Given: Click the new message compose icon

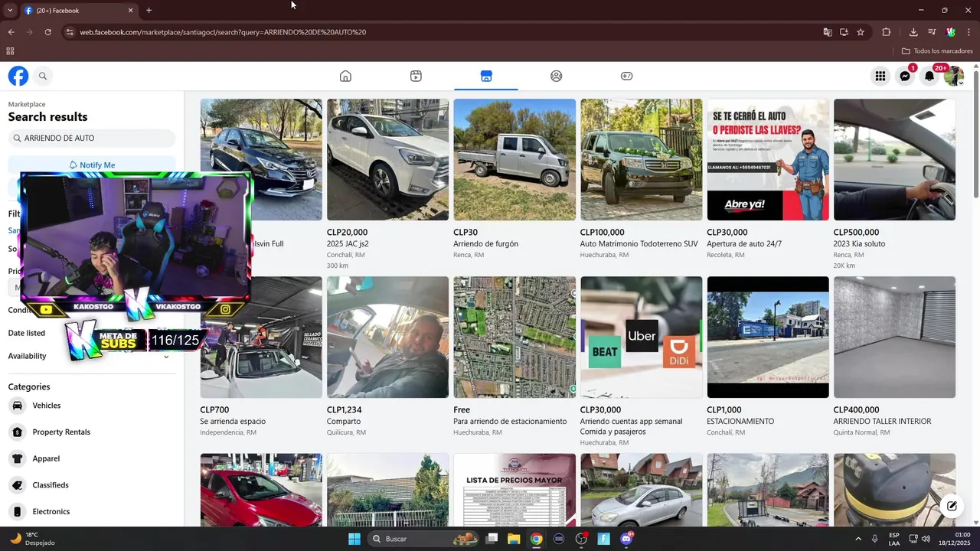Looking at the screenshot, I should point(952,506).
